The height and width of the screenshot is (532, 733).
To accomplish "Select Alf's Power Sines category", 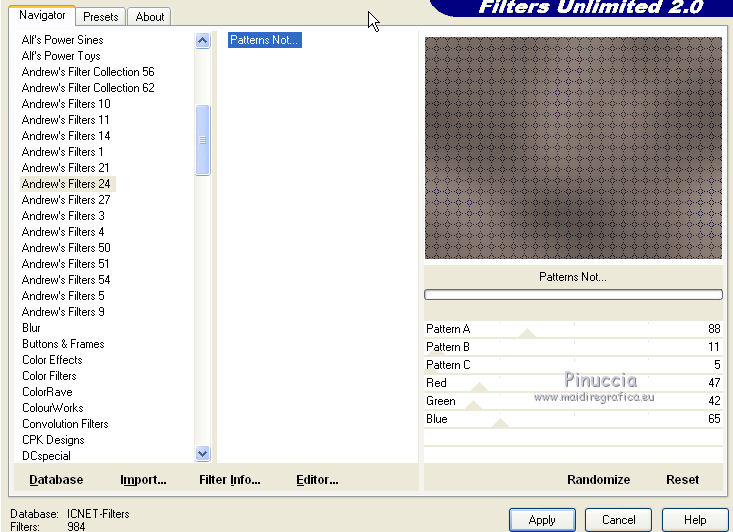I will tap(62, 40).
